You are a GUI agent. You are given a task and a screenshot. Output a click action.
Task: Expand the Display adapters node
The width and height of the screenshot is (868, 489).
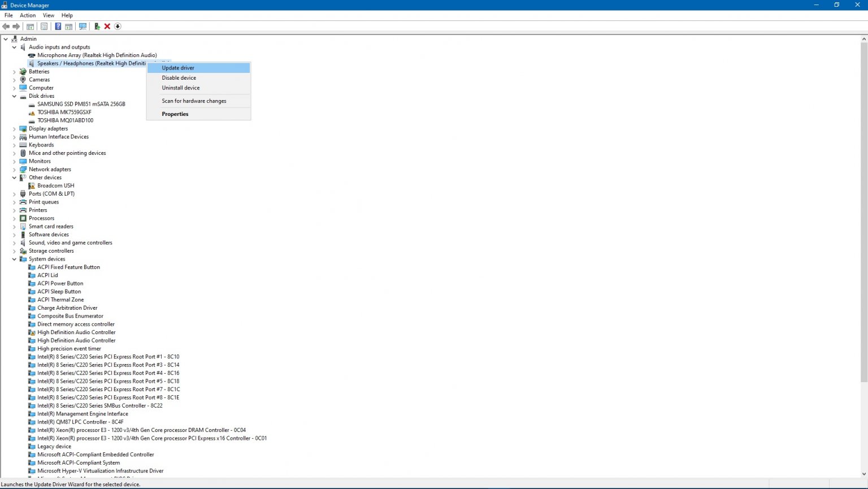[x=14, y=129]
